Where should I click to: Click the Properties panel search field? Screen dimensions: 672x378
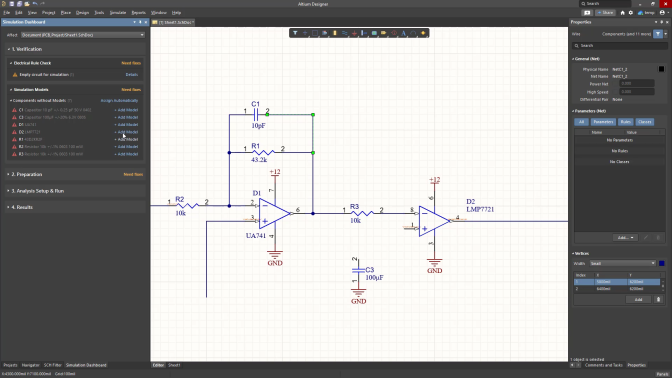tap(620, 45)
